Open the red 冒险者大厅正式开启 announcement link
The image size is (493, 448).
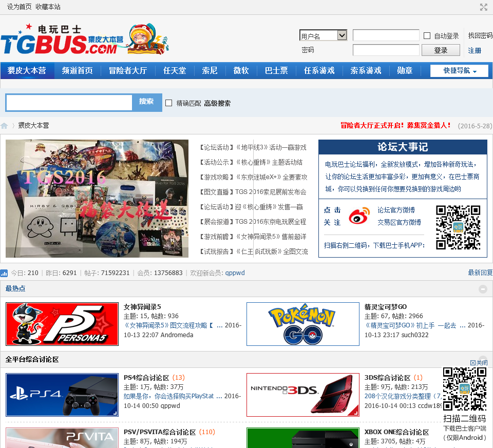[395, 126]
